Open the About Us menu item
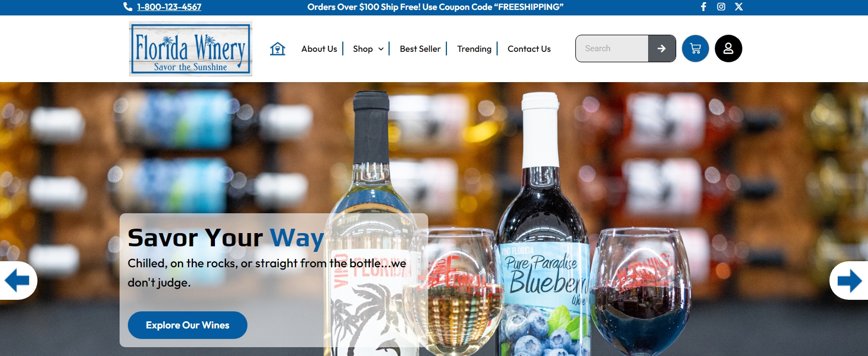The image size is (868, 356). pos(319,48)
